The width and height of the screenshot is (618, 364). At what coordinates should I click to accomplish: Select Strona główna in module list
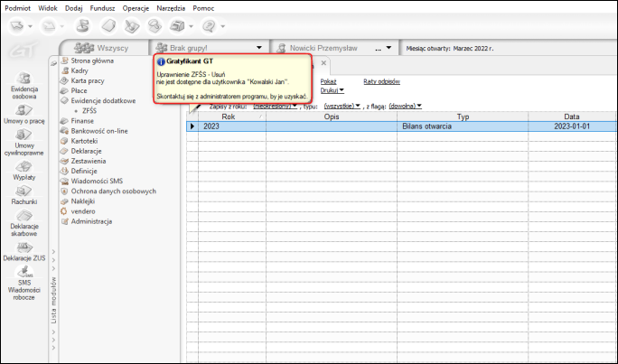92,61
